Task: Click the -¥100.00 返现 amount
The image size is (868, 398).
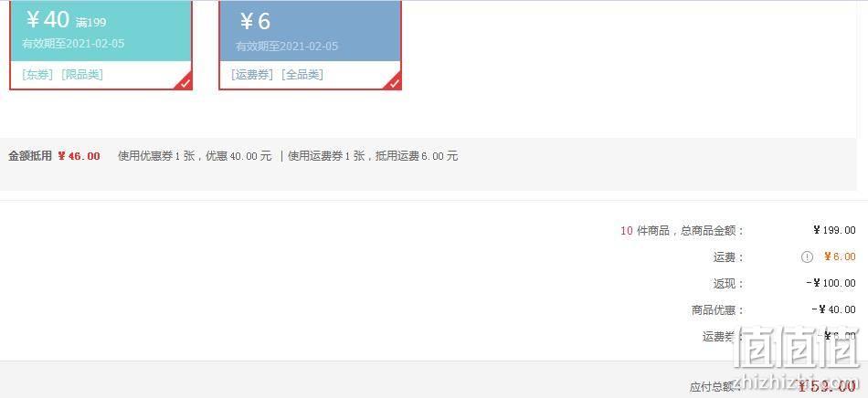Action: tap(831, 284)
